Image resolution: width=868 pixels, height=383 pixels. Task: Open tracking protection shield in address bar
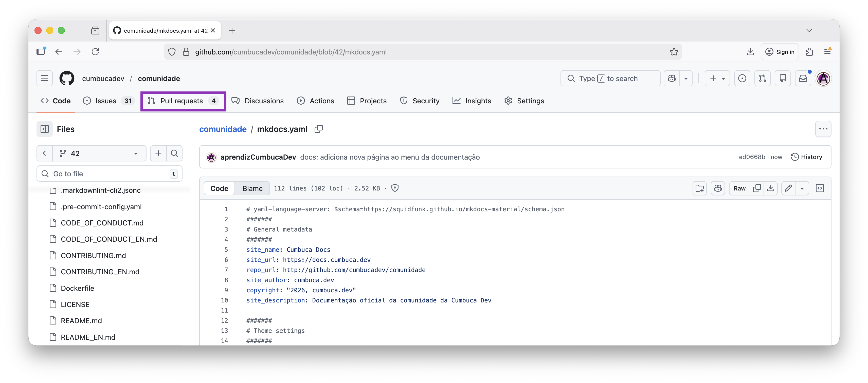pos(172,52)
